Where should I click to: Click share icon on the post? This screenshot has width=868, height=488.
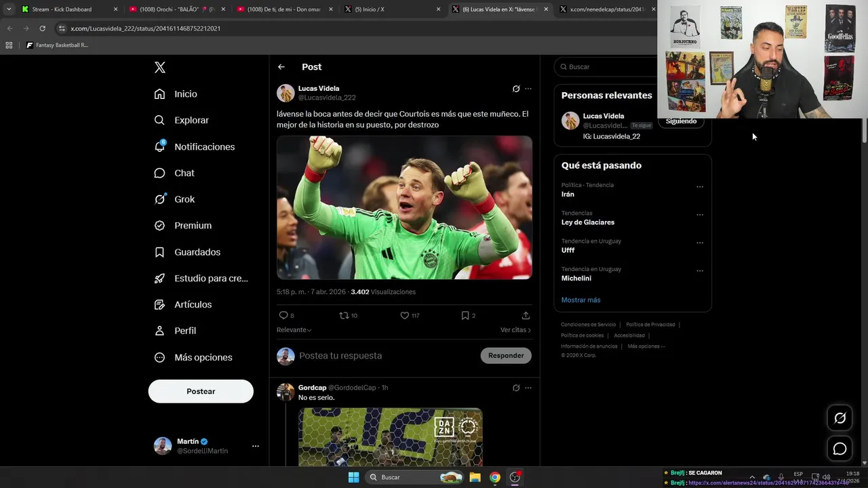pos(526,316)
